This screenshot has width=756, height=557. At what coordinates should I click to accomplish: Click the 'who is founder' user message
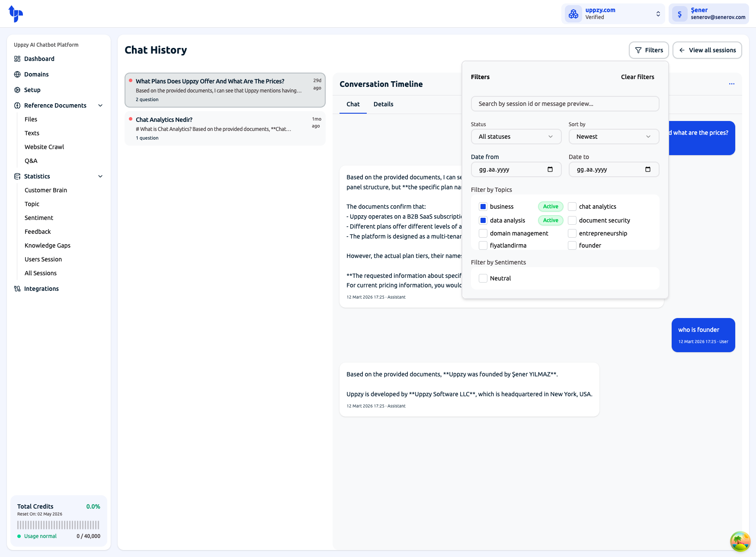pos(703,335)
